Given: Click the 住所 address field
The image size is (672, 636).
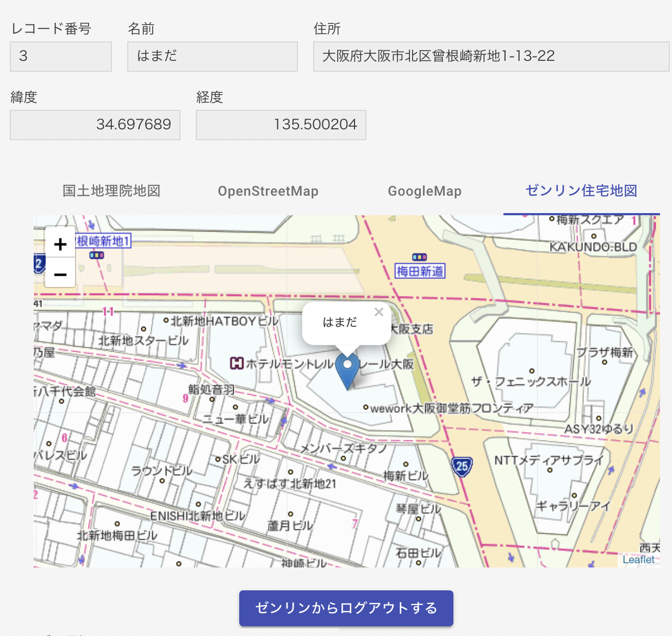Looking at the screenshot, I should 491,57.
